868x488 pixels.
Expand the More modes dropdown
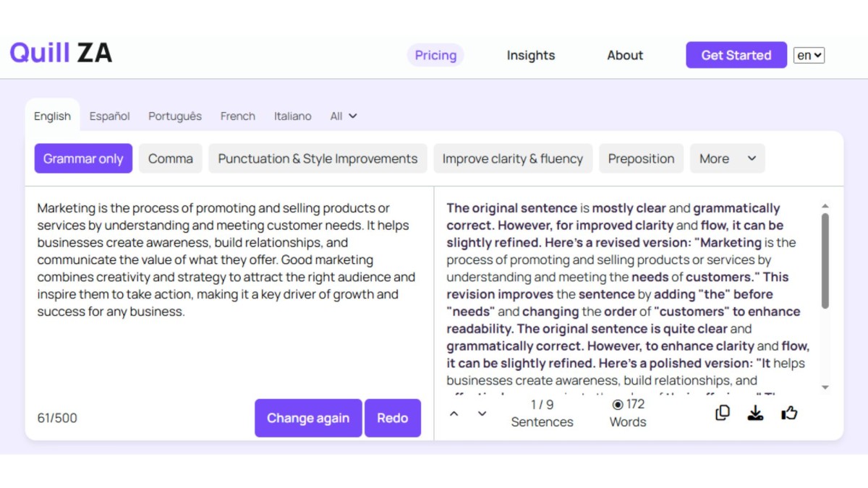[x=727, y=159]
